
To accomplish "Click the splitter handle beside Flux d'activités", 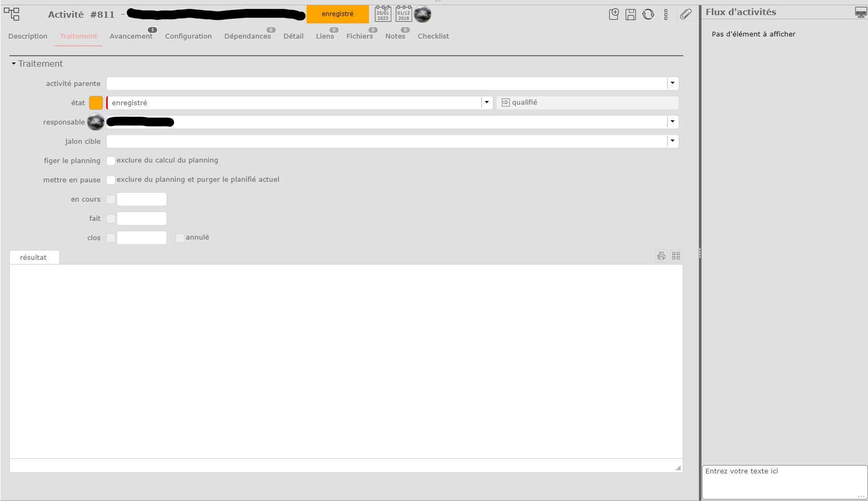I will [700, 253].
